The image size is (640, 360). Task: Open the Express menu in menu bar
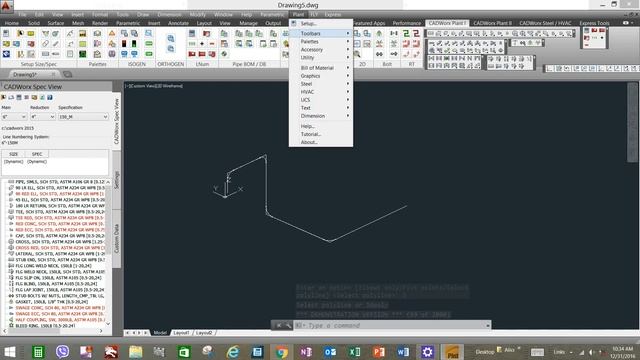(x=333, y=14)
